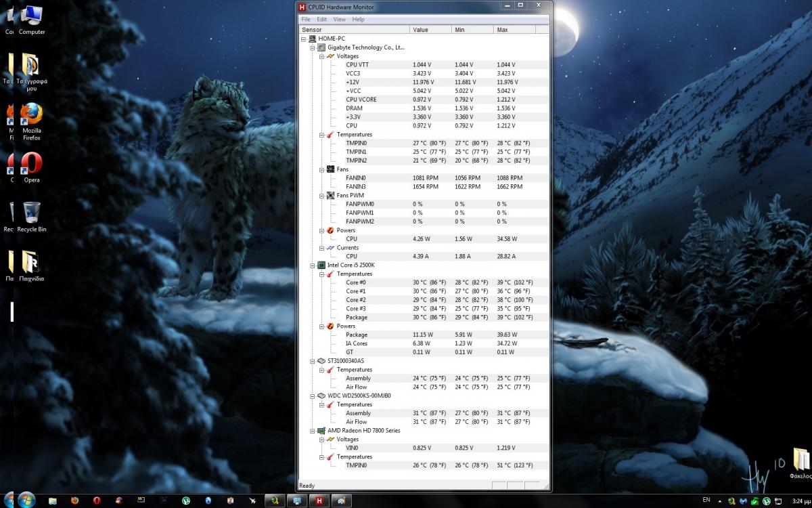Collapse the Fans node
Image resolution: width=812 pixels, height=508 pixels.
[322, 169]
